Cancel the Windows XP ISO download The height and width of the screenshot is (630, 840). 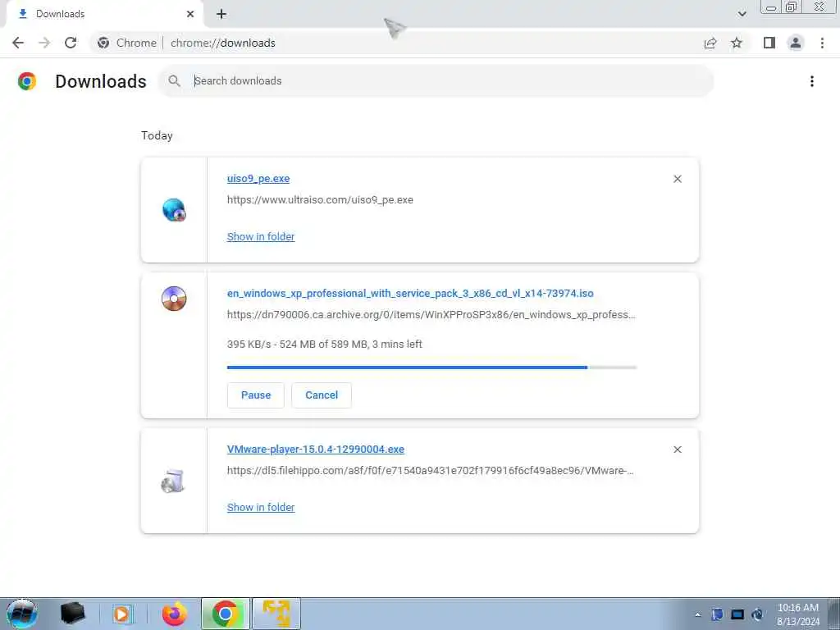322,395
